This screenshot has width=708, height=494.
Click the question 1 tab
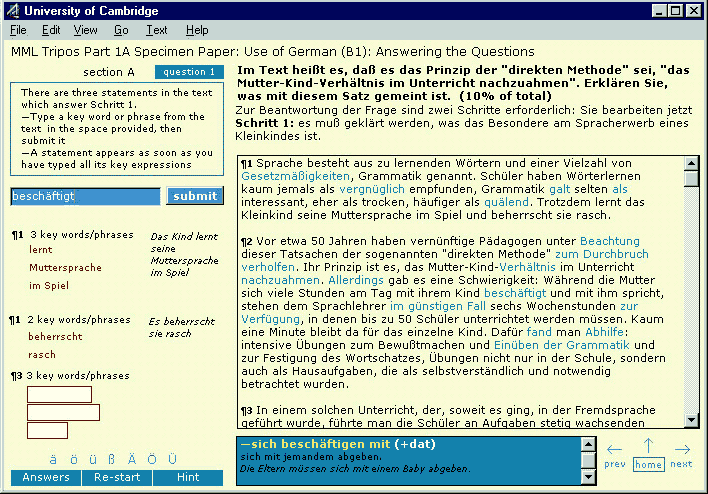tap(189, 72)
